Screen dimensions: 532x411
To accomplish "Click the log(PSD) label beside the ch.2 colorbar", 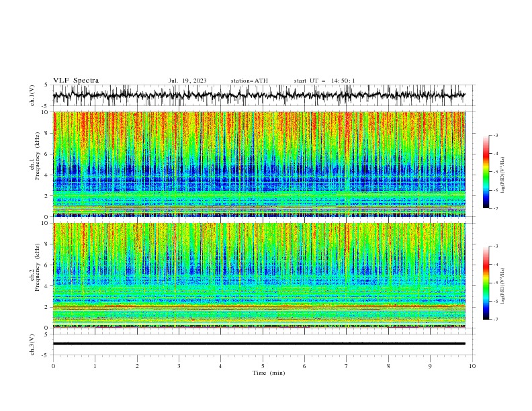I will 502,286.
